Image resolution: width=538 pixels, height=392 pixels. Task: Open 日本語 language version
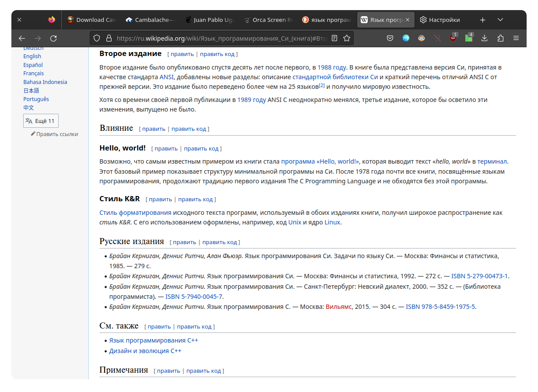click(31, 91)
